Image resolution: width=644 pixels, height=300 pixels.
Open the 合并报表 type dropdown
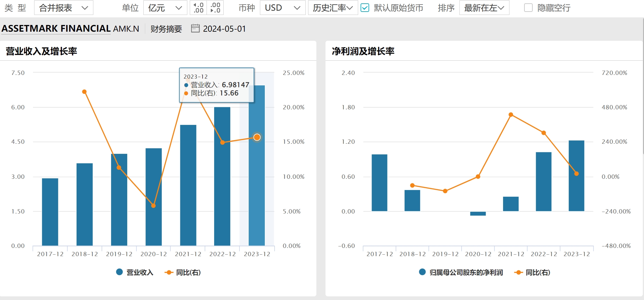click(63, 8)
